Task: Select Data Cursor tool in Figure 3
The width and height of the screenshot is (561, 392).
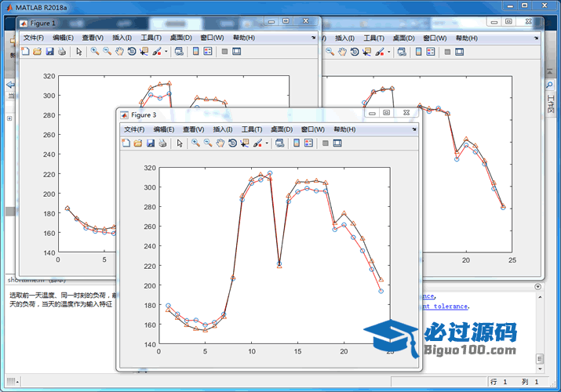Action: pos(245,143)
